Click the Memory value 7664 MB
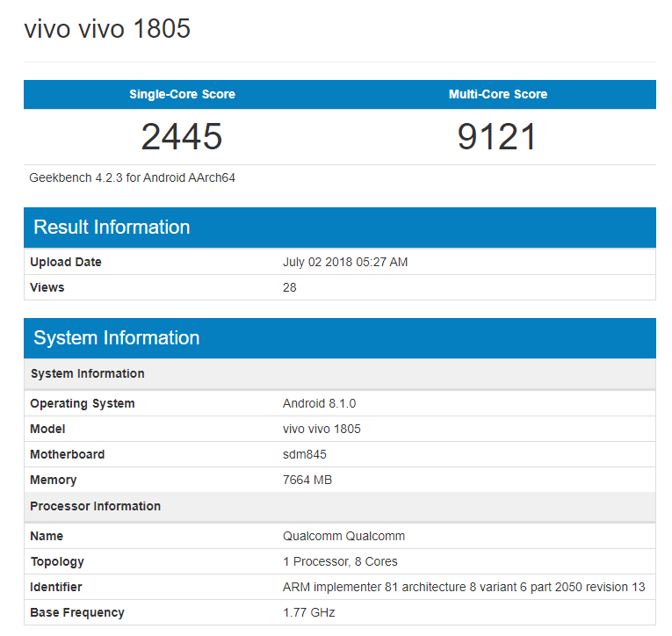 point(307,480)
